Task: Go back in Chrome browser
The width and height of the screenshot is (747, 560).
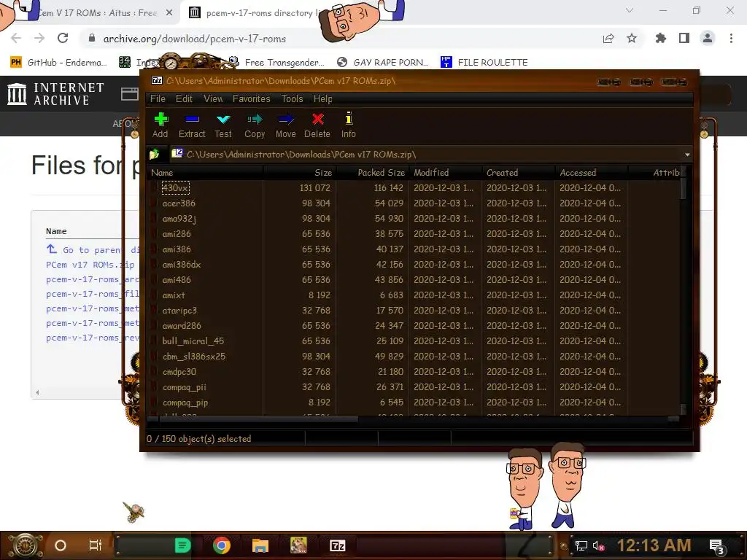Action: tap(16, 38)
